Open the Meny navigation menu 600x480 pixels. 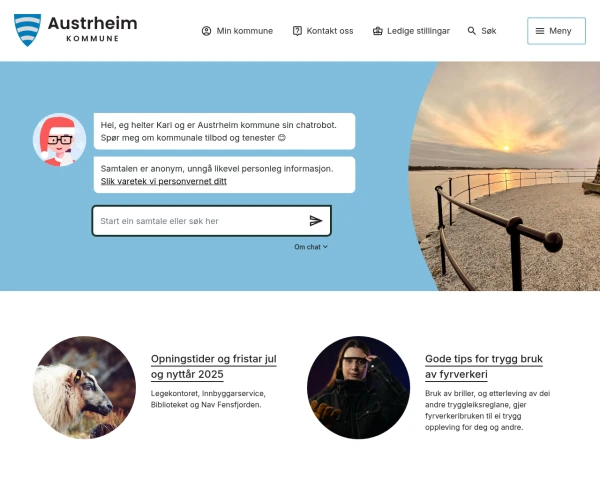(556, 31)
